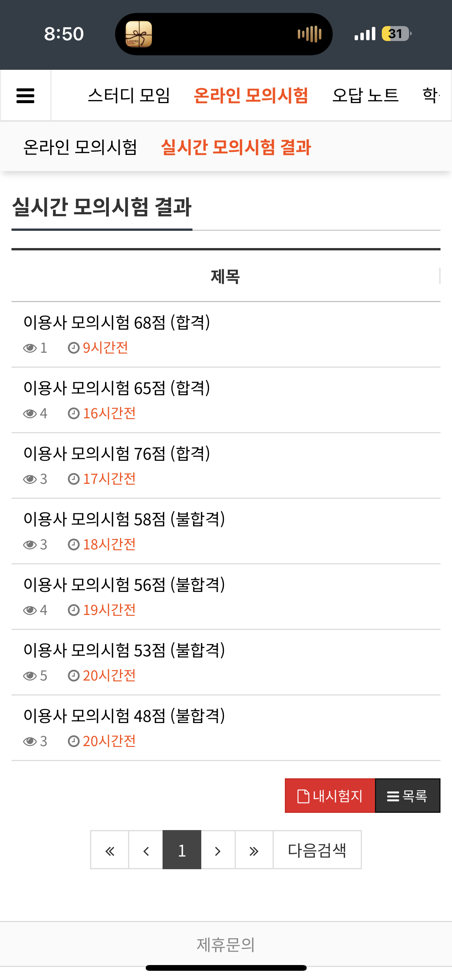Tap the eye icon under 76점 post
Viewport: 452px width, 980px height.
[30, 479]
